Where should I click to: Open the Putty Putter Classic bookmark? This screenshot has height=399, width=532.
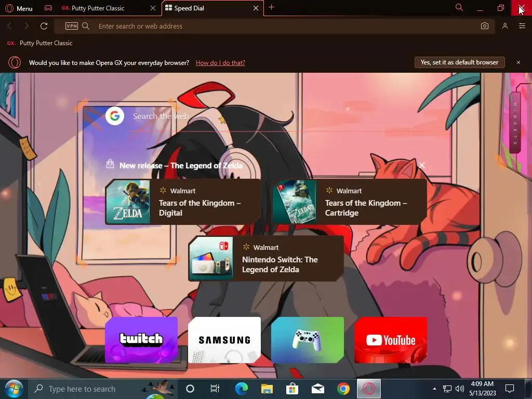coord(39,43)
